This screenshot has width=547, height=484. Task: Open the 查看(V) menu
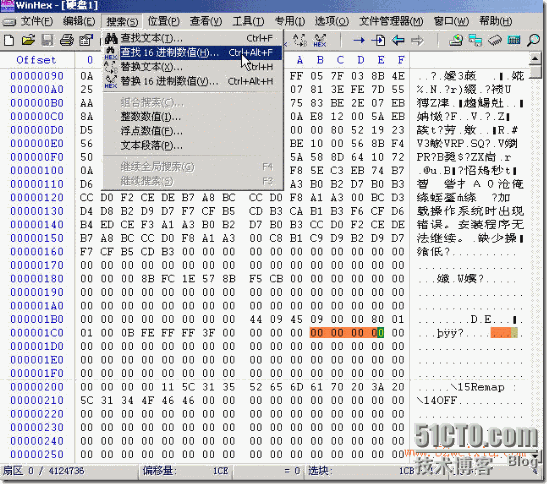pos(206,22)
